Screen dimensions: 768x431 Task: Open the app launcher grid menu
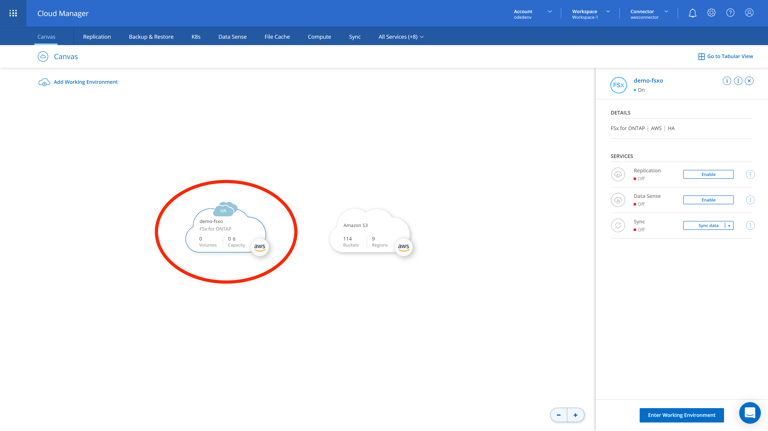click(x=13, y=13)
